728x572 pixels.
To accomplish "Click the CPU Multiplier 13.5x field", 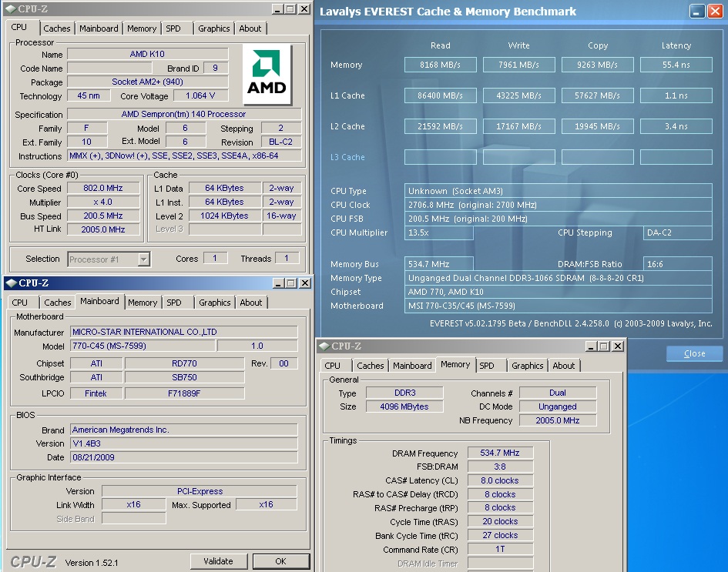I will coord(439,233).
